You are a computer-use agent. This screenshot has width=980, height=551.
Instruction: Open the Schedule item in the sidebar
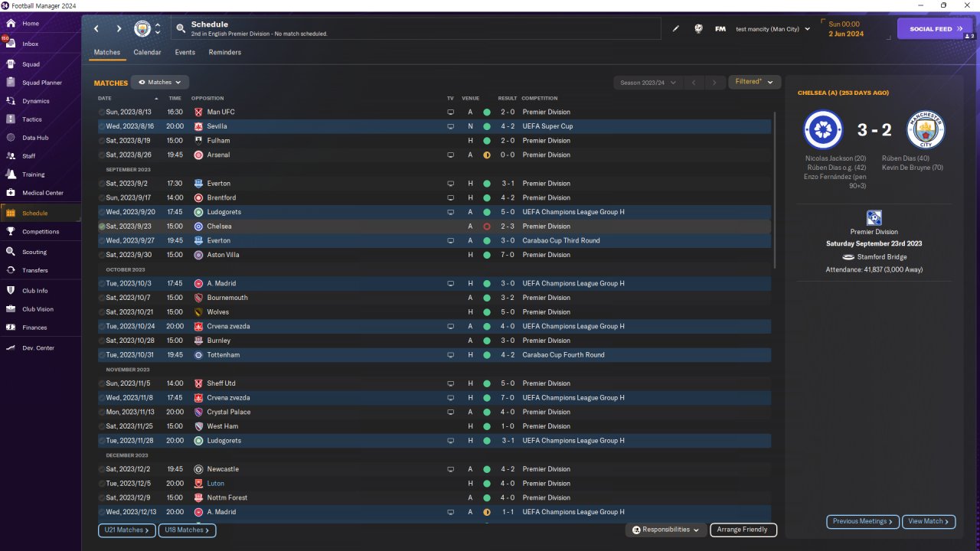[40, 213]
